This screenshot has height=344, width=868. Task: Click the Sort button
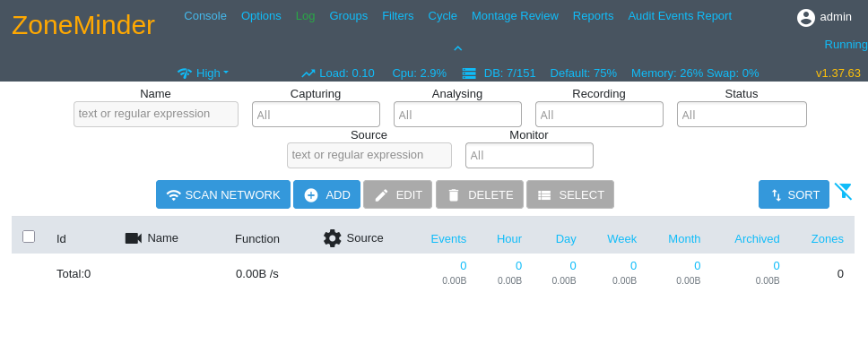pyautogui.click(x=794, y=194)
